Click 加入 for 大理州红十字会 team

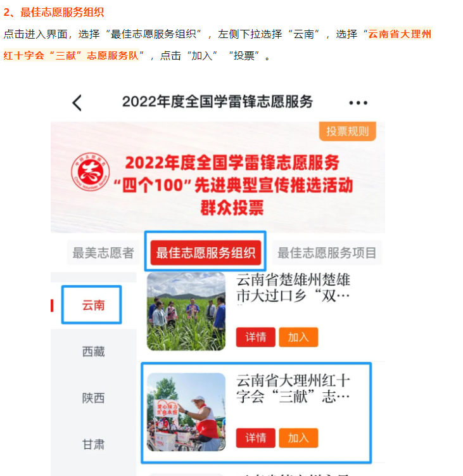coord(298,438)
